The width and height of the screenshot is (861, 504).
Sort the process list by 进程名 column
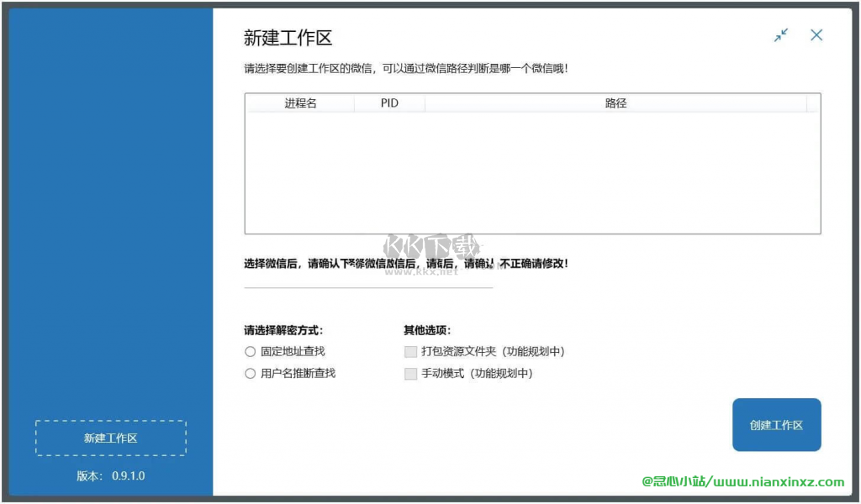click(300, 102)
